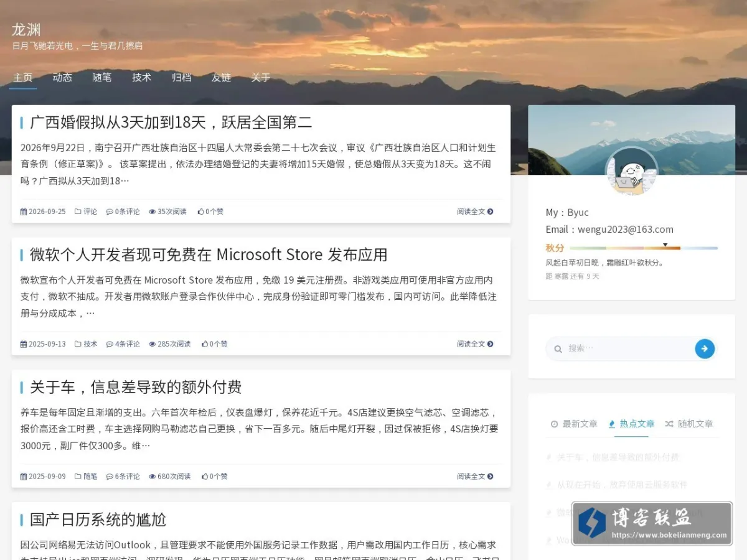747x560 pixels.
Task: Click eye icon beside 680次阅读
Action: [152, 477]
